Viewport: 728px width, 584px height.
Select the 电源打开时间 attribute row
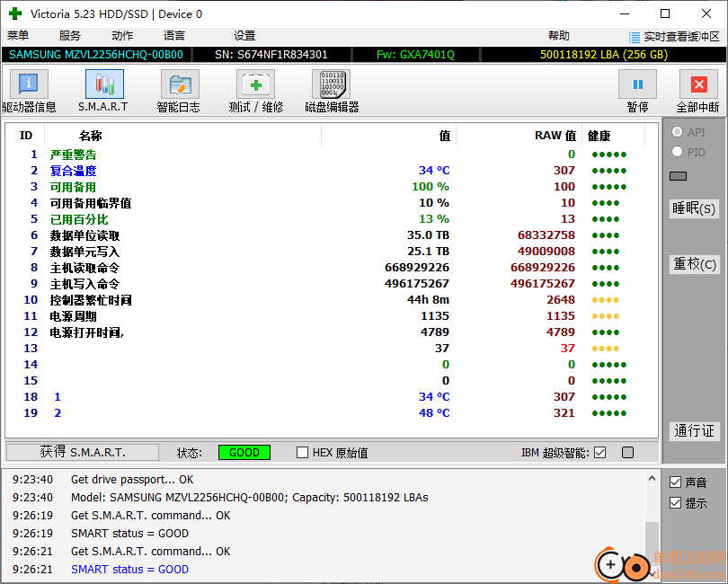point(332,332)
